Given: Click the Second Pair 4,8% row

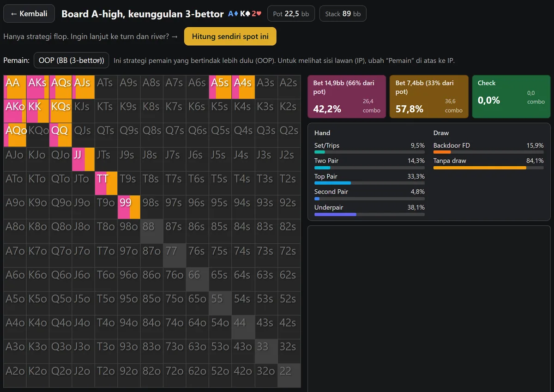Looking at the screenshot, I should tap(369, 194).
